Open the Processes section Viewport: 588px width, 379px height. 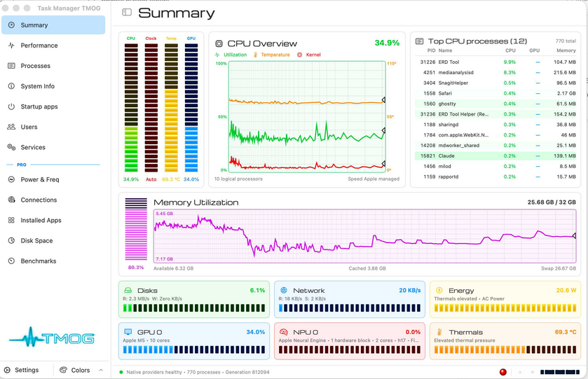coord(53,66)
